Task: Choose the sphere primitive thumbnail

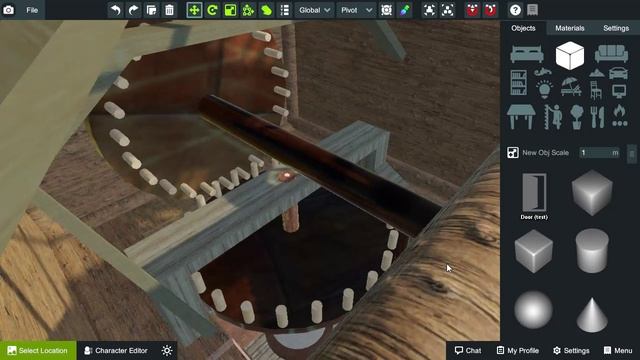Action: tap(533, 310)
